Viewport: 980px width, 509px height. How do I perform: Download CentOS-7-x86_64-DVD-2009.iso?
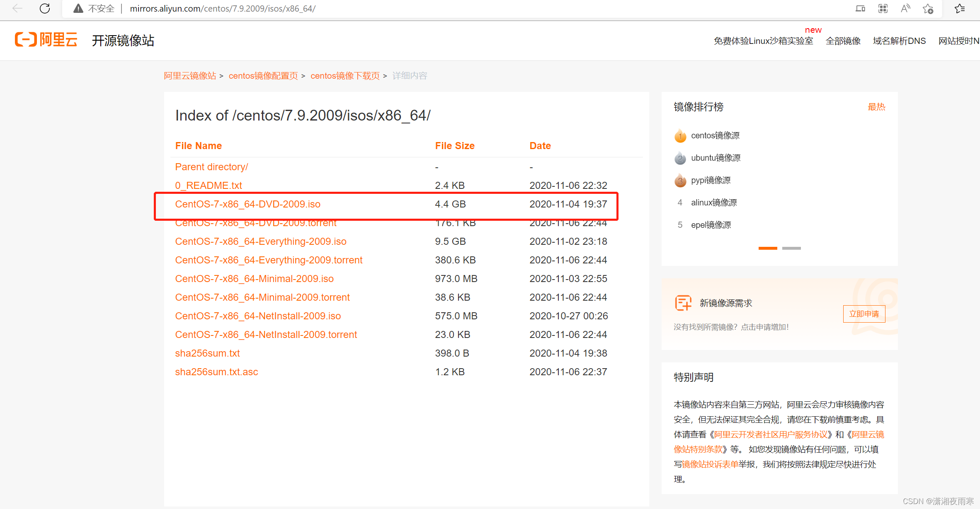point(247,204)
